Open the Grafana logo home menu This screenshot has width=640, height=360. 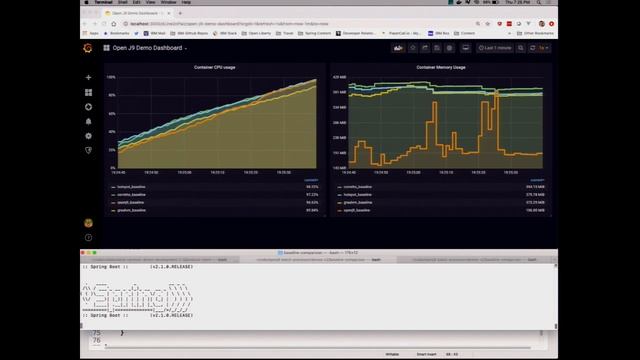point(88,48)
